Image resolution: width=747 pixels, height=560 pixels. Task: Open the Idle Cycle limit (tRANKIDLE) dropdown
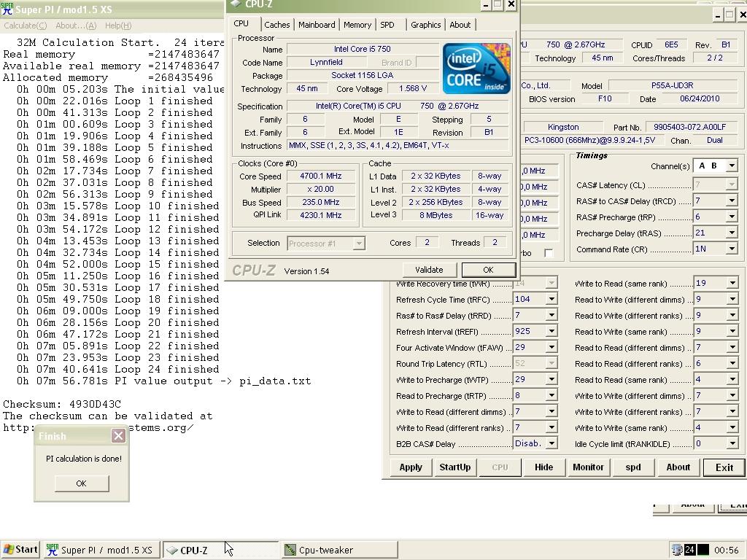(732, 443)
